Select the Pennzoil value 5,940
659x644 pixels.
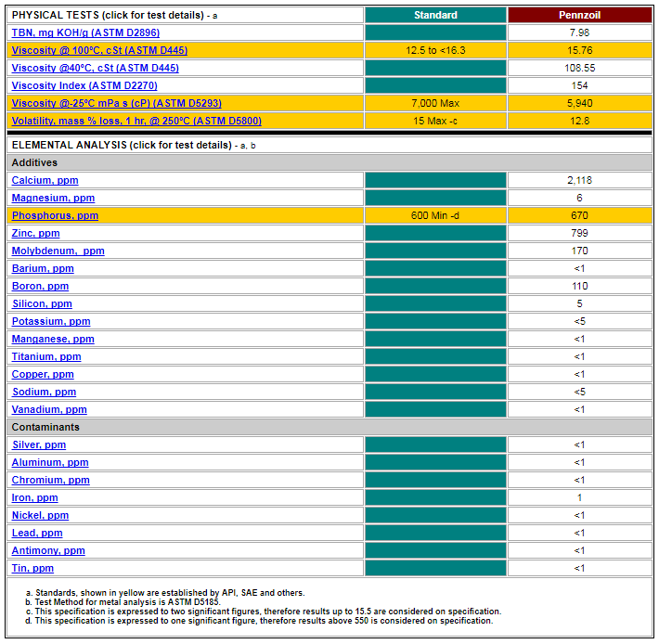(x=579, y=103)
